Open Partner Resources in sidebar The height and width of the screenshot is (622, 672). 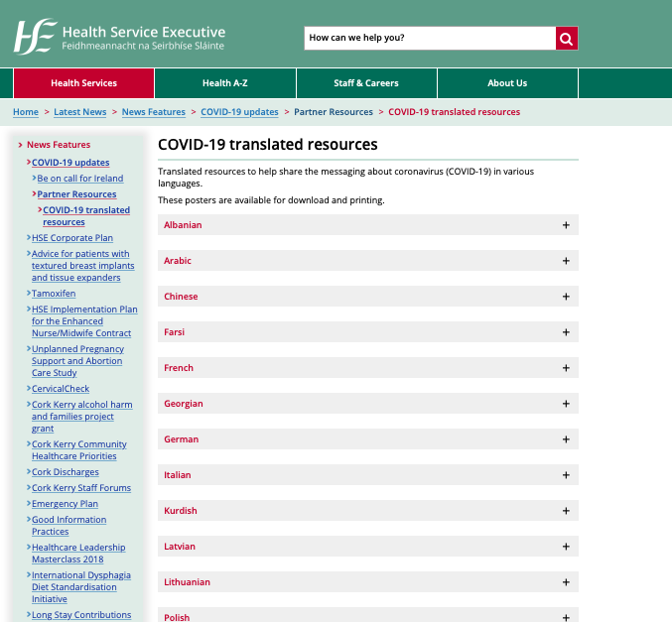76,194
